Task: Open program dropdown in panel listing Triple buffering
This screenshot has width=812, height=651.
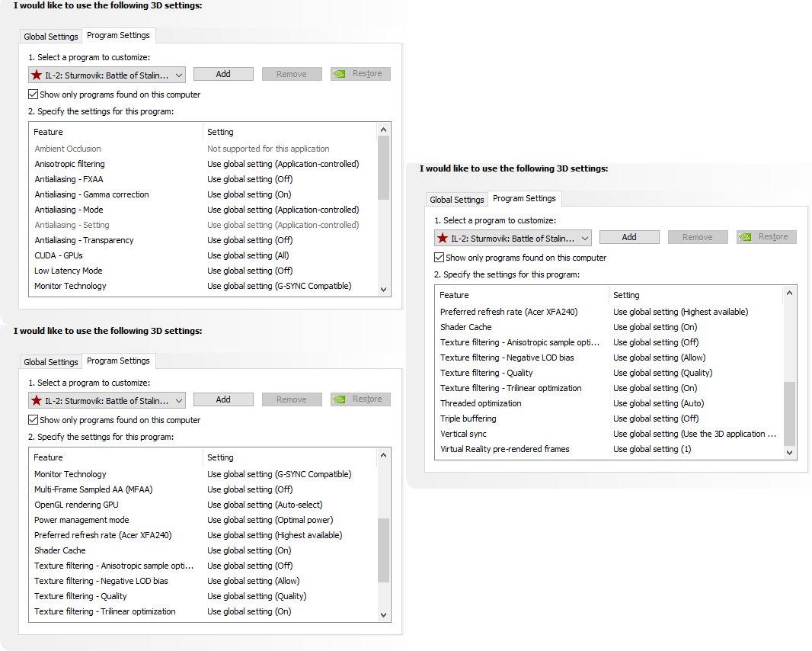Action: 513,239
